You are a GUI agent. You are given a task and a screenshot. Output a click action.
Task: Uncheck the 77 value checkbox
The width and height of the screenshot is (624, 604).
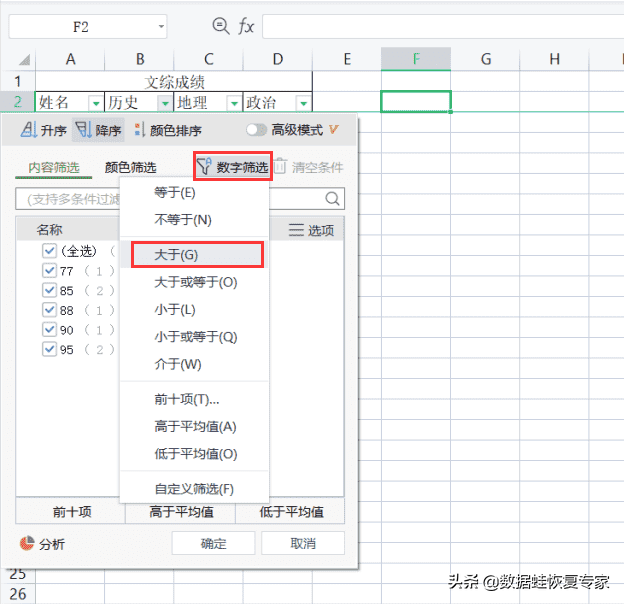click(x=49, y=271)
